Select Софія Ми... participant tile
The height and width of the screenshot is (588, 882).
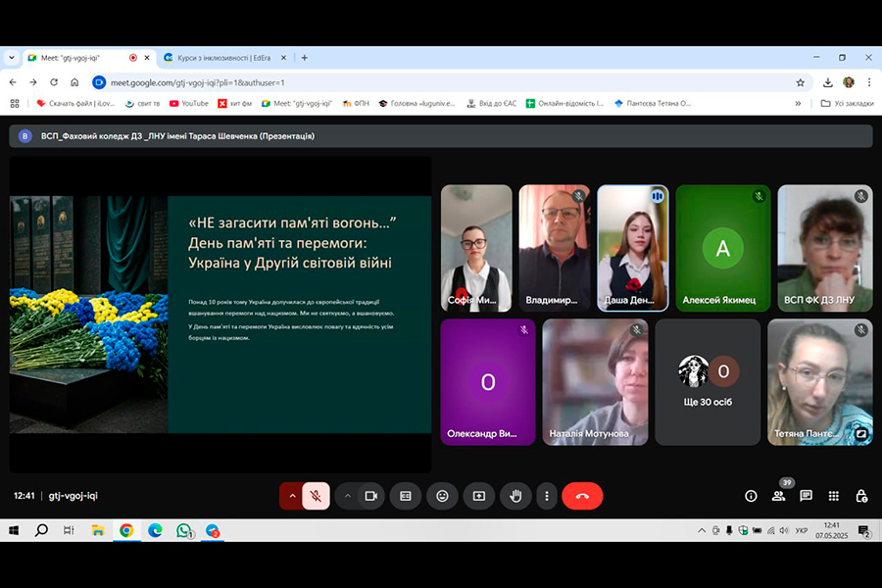(x=476, y=248)
